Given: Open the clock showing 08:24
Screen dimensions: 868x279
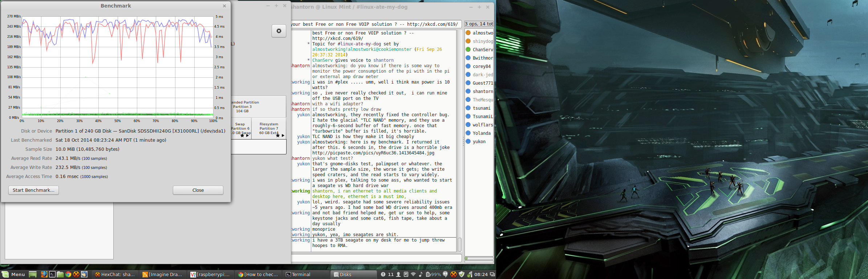Looking at the screenshot, I should pos(481,274).
